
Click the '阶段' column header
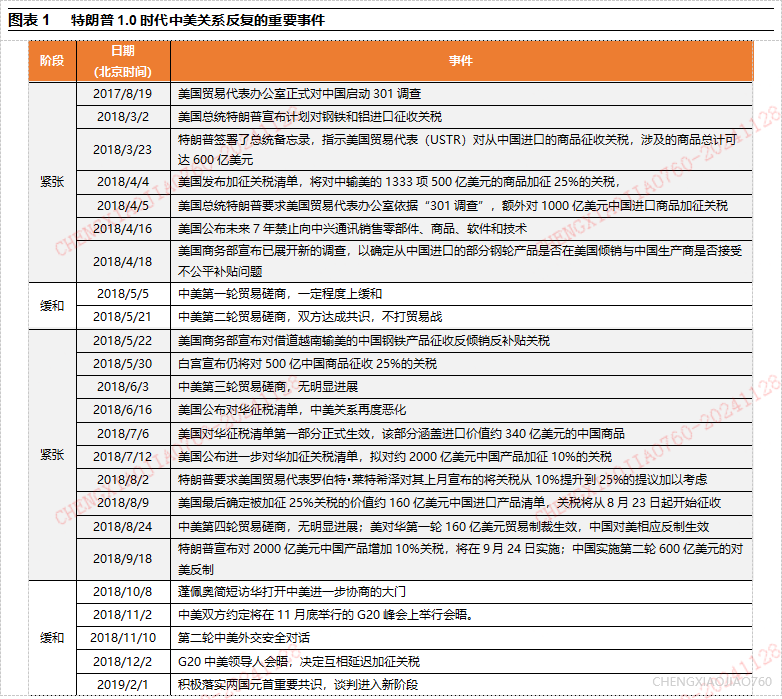pos(52,61)
